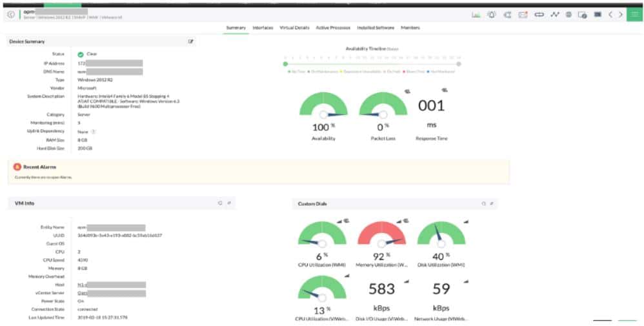Open the Host link in VM Info
Image resolution: width=644 pixels, height=326 pixels.
pos(112,285)
